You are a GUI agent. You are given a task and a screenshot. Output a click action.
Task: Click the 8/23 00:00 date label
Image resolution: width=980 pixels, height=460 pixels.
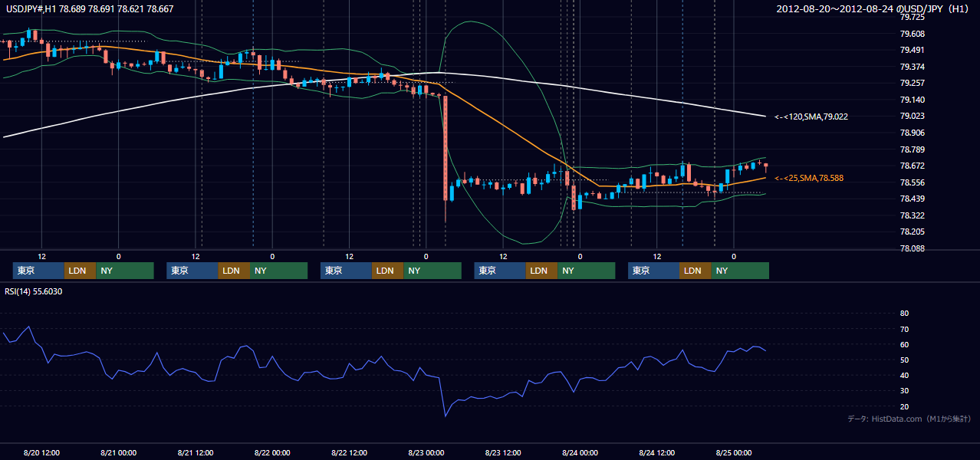pyautogui.click(x=426, y=453)
